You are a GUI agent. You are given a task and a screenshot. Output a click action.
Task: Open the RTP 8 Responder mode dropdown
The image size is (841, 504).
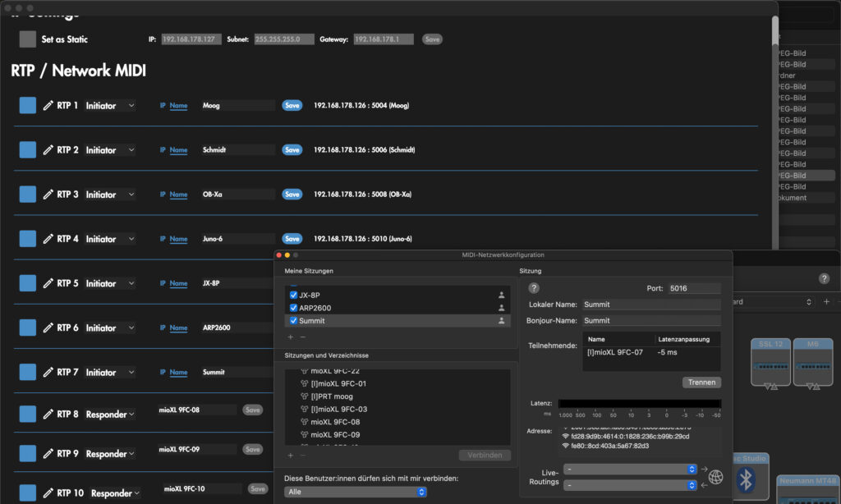(110, 415)
